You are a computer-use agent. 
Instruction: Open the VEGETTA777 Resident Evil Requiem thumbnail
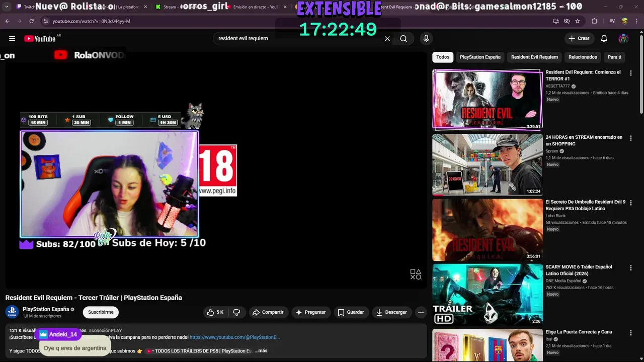point(488,100)
